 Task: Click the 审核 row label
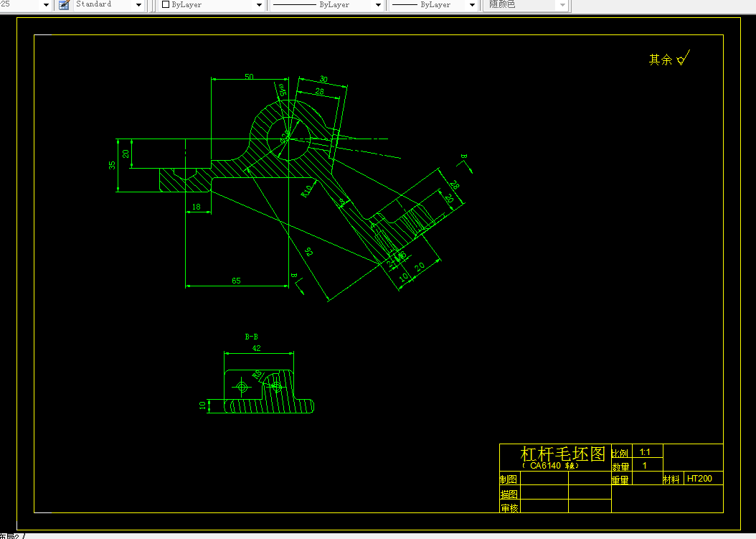point(509,508)
